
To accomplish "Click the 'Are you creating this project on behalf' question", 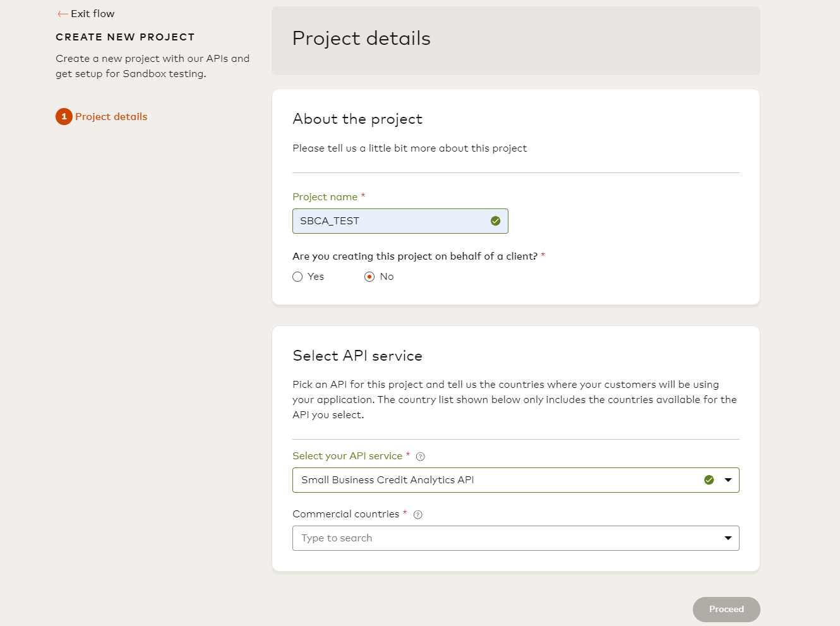I will [x=415, y=256].
